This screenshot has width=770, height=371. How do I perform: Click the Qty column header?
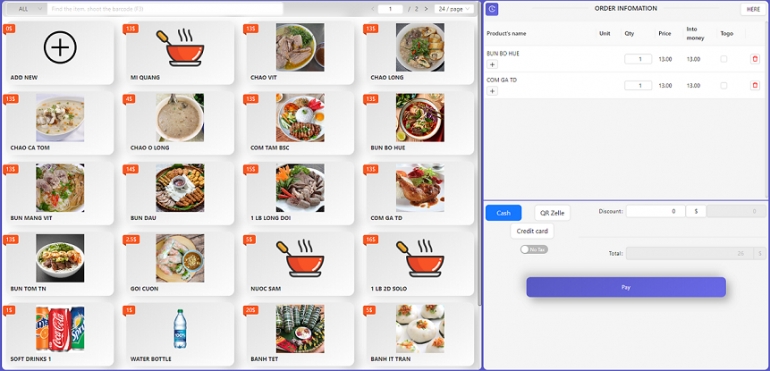click(x=629, y=33)
